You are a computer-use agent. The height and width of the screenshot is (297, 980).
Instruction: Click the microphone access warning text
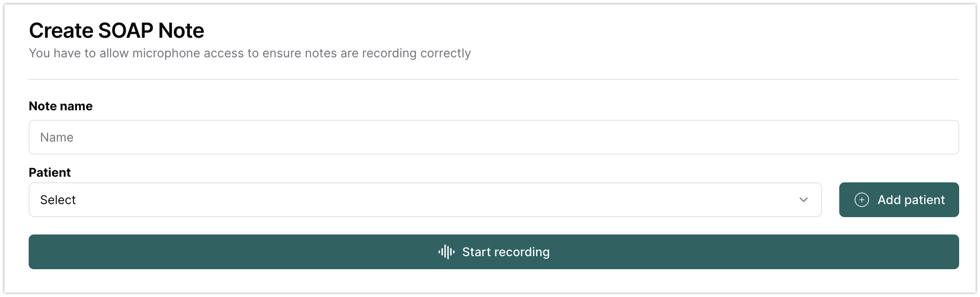[x=250, y=53]
